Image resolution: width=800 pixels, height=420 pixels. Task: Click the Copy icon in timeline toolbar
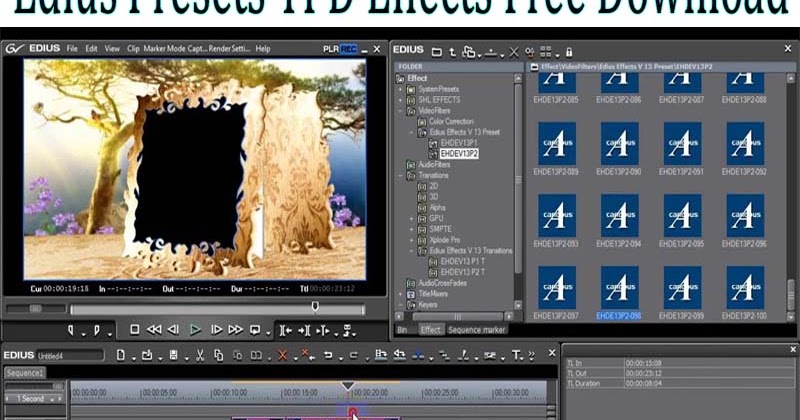pos(218,355)
